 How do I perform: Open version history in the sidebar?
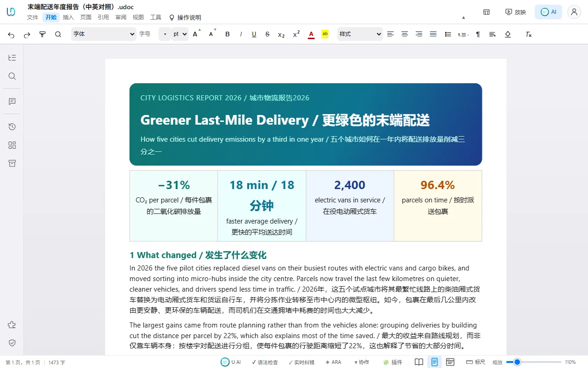pyautogui.click(x=12, y=126)
